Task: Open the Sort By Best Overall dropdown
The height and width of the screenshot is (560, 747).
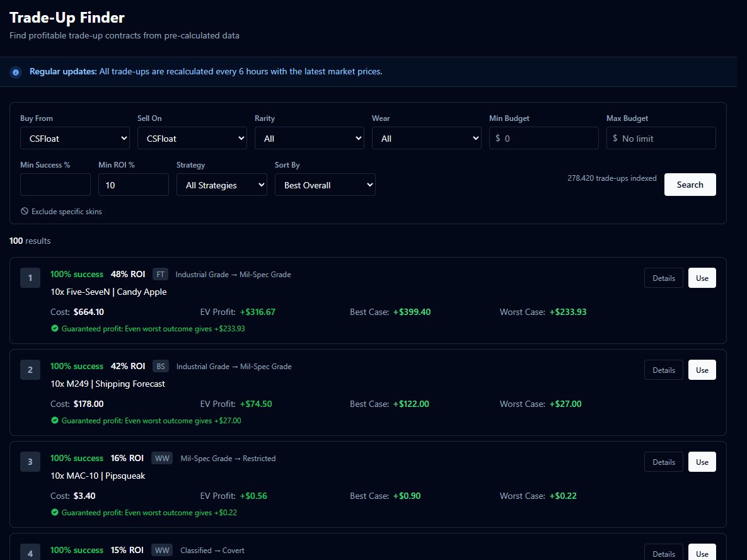Action: [325, 185]
